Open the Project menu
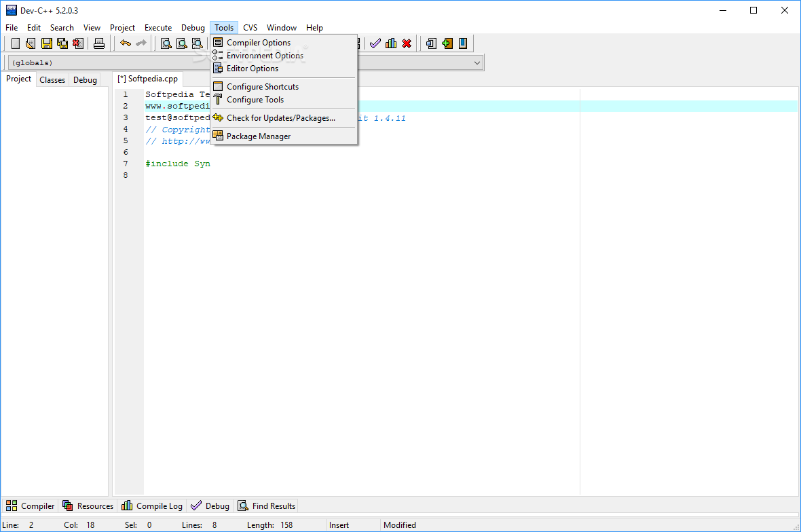The height and width of the screenshot is (532, 801). 123,28
